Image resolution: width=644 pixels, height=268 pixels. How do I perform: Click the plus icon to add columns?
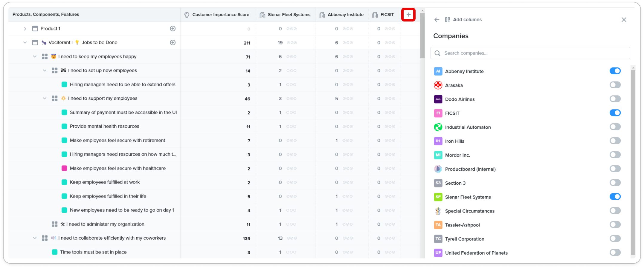408,15
